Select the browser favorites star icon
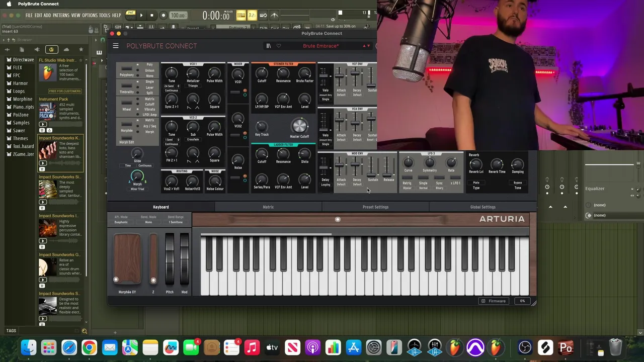Screen dimensions: 644x362 [x=80, y=49]
